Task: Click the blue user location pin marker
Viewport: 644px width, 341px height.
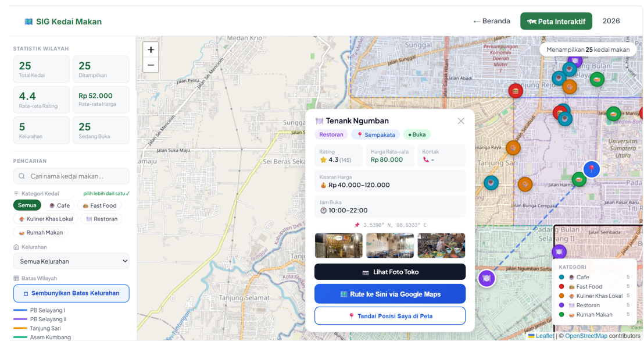Action: [592, 169]
